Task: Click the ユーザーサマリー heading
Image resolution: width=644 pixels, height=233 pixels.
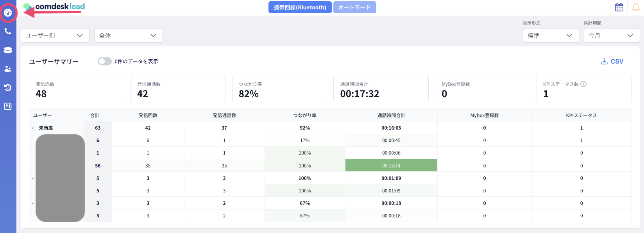Action: (x=54, y=62)
